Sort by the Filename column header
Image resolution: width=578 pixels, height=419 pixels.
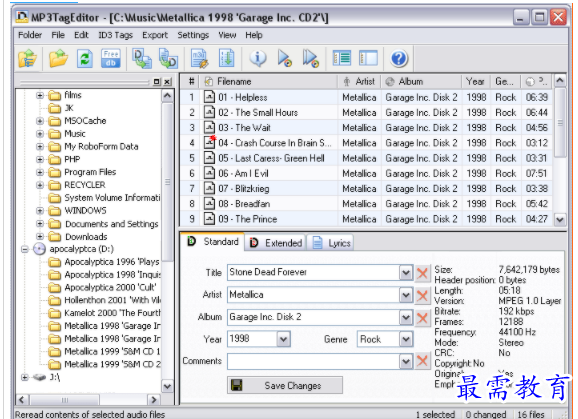269,81
